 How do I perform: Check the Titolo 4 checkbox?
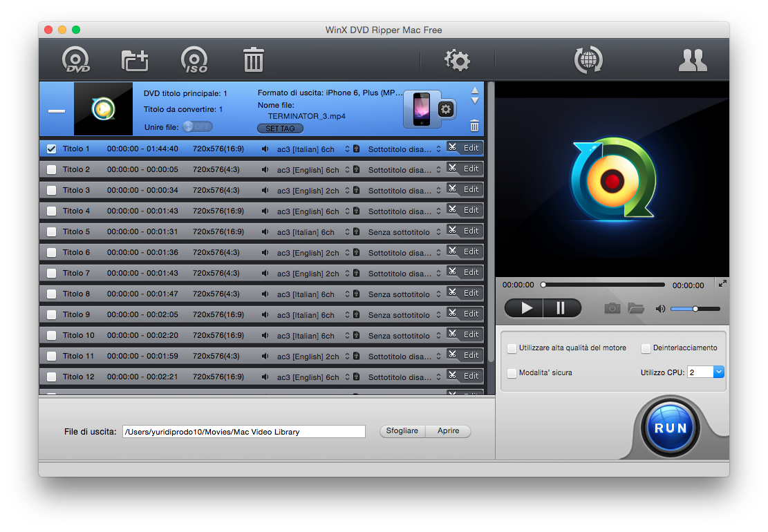point(51,211)
